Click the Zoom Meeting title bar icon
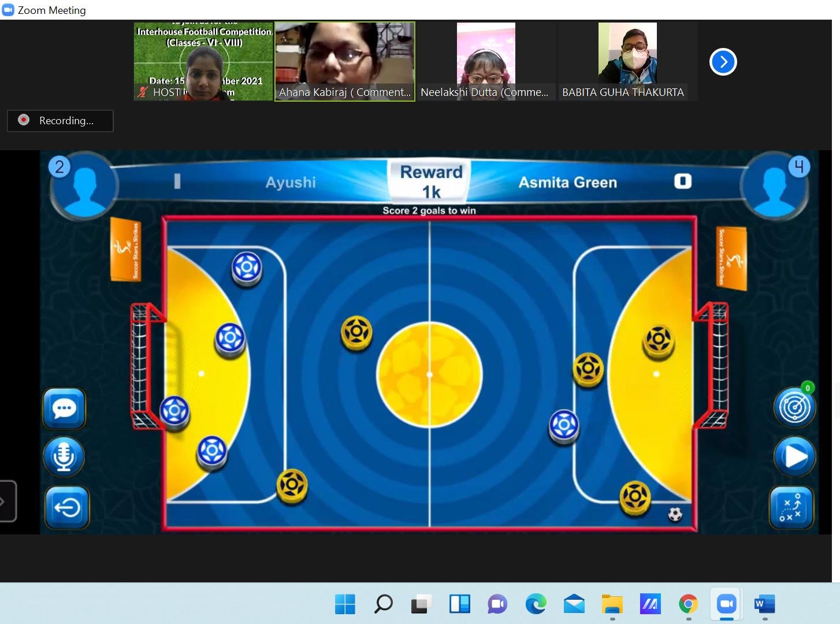 [x=8, y=10]
